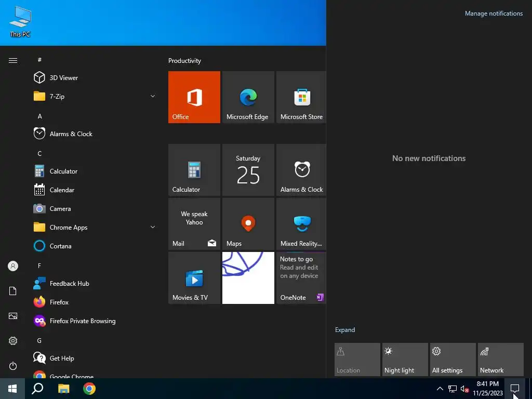This screenshot has height=399, width=532.
Task: Click the Office tile
Action: tap(194, 97)
